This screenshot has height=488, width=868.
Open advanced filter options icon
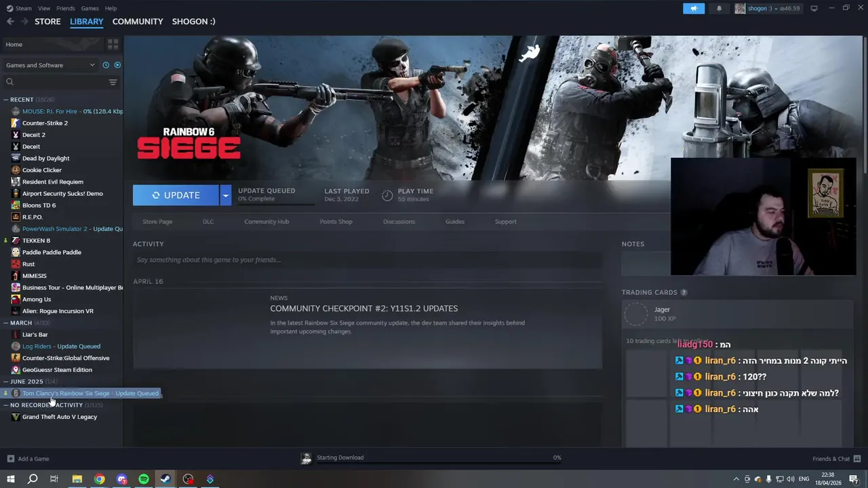pyautogui.click(x=113, y=82)
